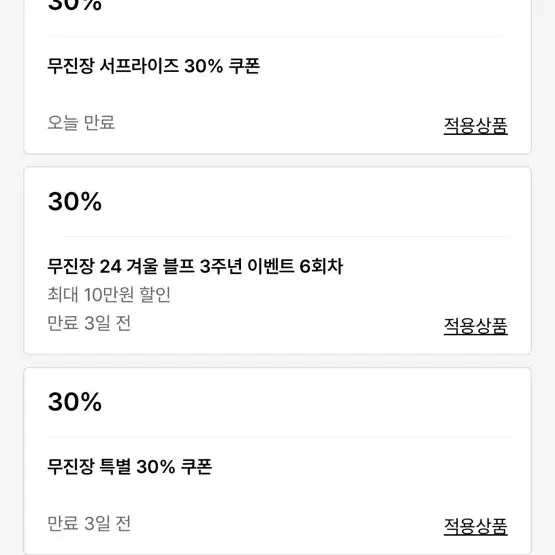
Task: Click divider line in 특별 30% coupon card
Action: (278, 437)
